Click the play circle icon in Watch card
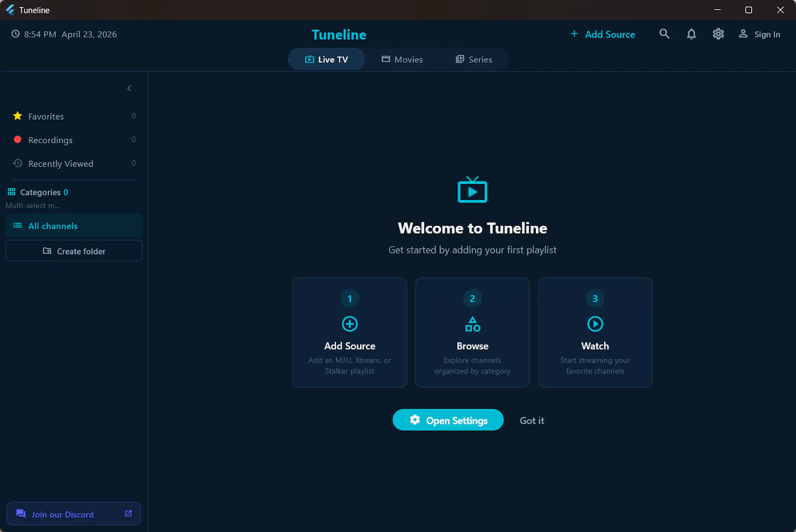Viewport: 796px width, 532px height. (595, 324)
